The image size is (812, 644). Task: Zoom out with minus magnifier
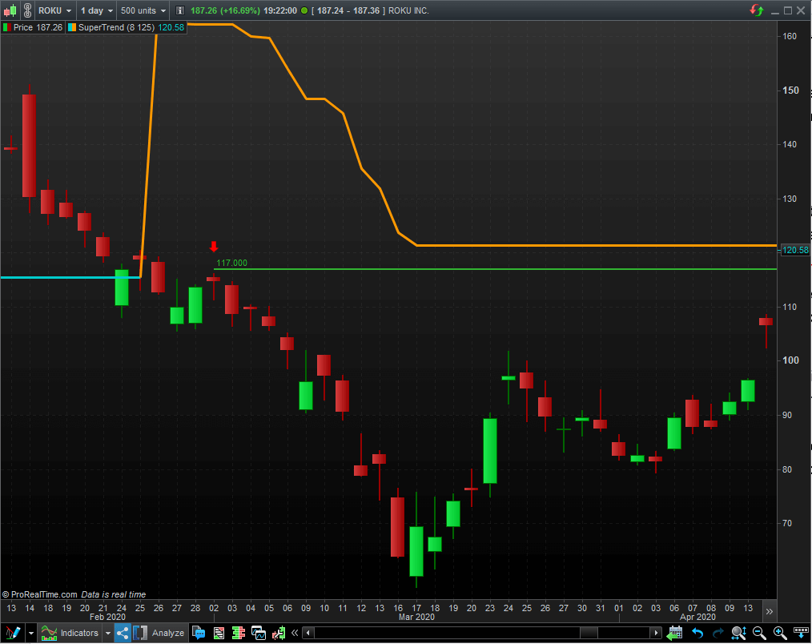click(759, 633)
